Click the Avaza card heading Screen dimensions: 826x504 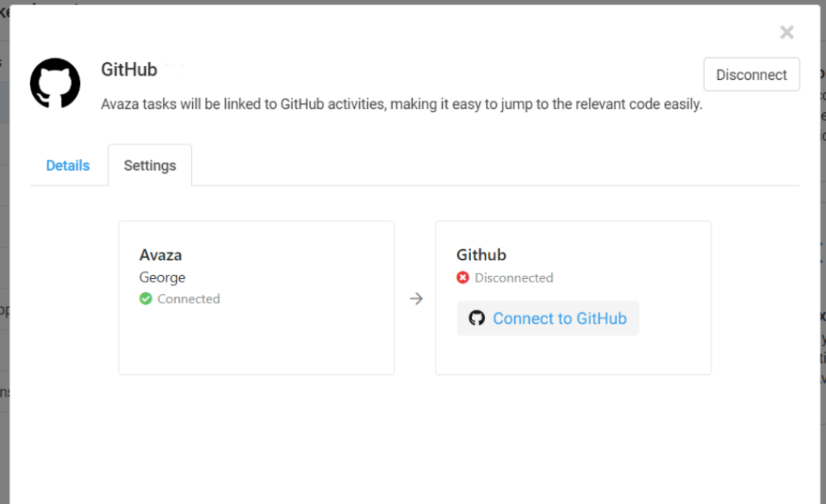(x=161, y=255)
